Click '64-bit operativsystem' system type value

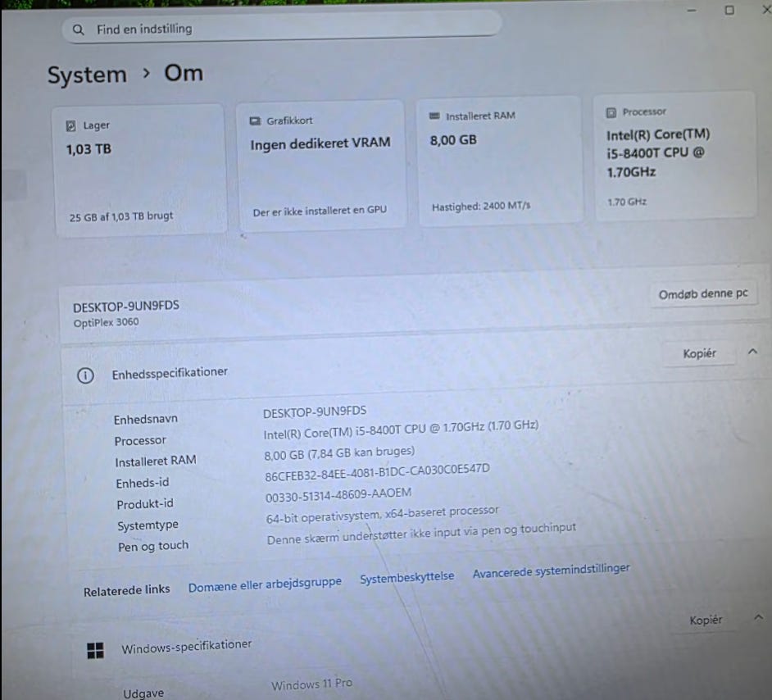point(382,515)
